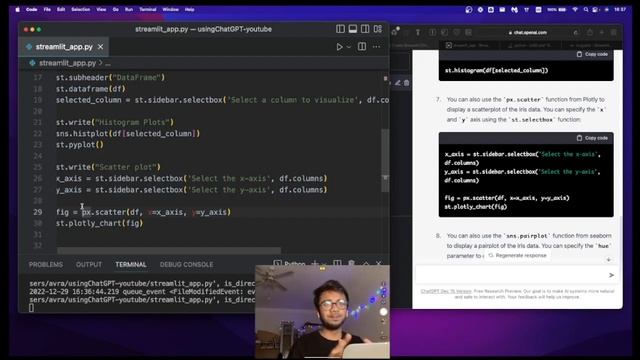Open the Selection menu
Screen dimensions: 640x360
coord(80,9)
